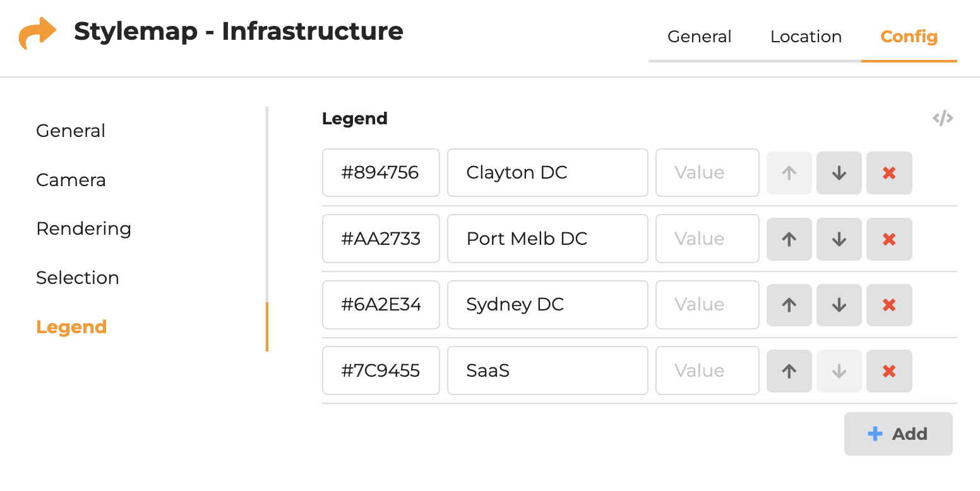Open the Selection sidebar item
Screen dimensions: 980x491
[78, 278]
